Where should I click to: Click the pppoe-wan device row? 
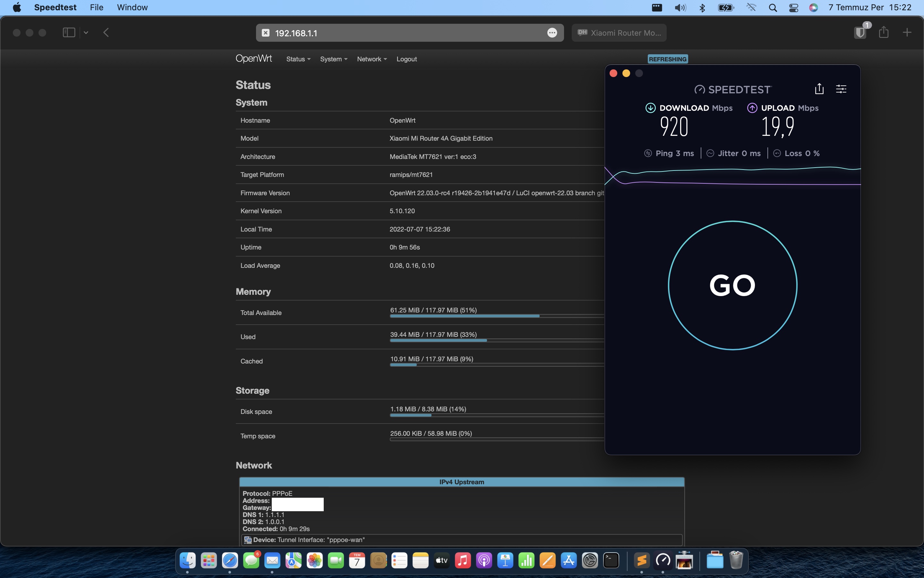pyautogui.click(x=462, y=540)
